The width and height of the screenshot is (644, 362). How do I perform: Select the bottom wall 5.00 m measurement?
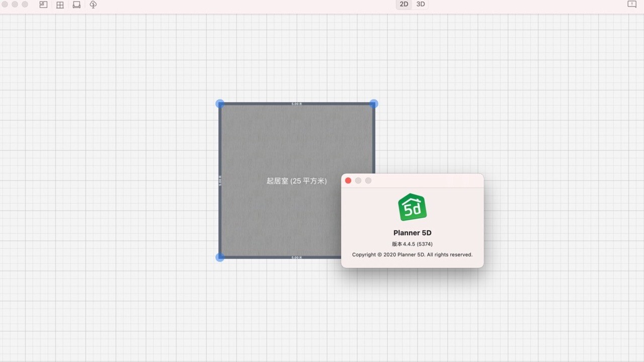297,257
